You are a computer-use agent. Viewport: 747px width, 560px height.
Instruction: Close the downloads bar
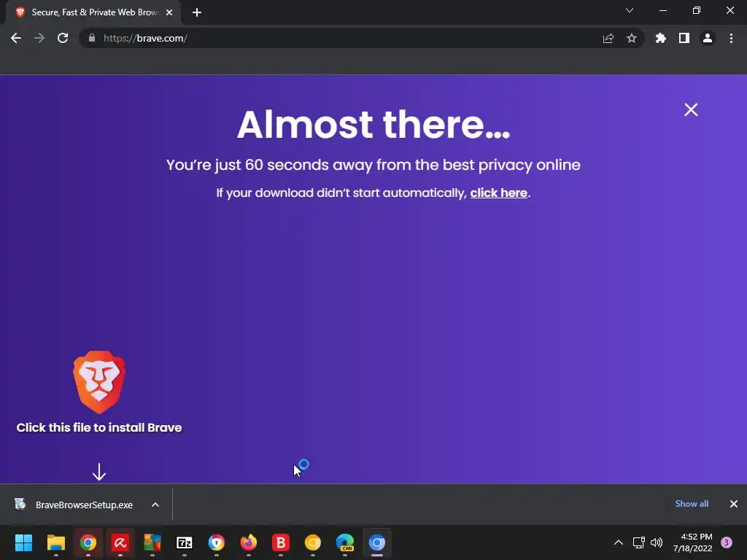pos(734,504)
